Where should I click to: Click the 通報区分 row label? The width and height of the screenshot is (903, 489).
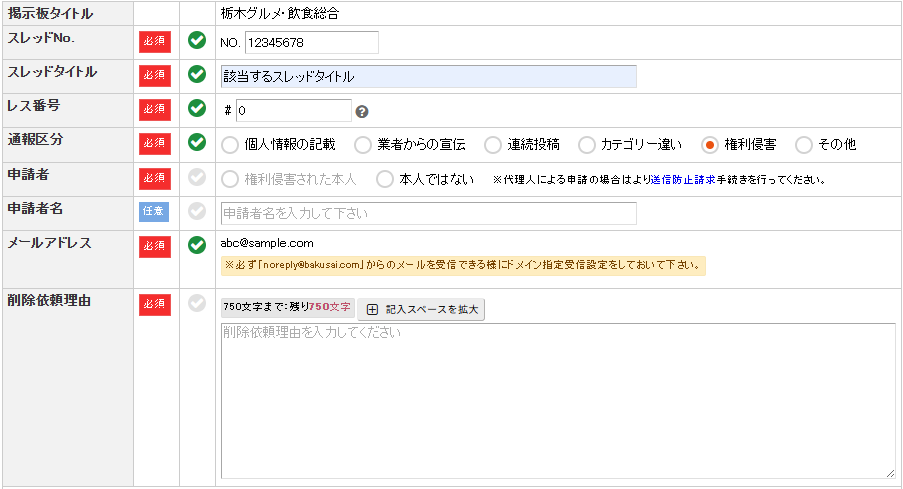pos(35,139)
